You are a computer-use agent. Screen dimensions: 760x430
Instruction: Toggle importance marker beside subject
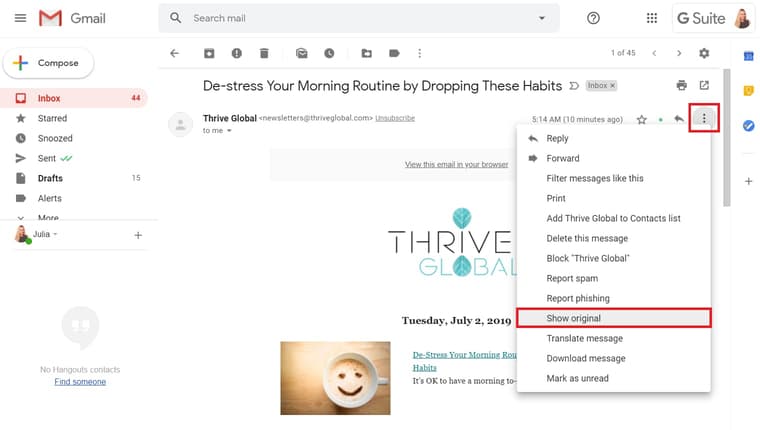pyautogui.click(x=574, y=86)
